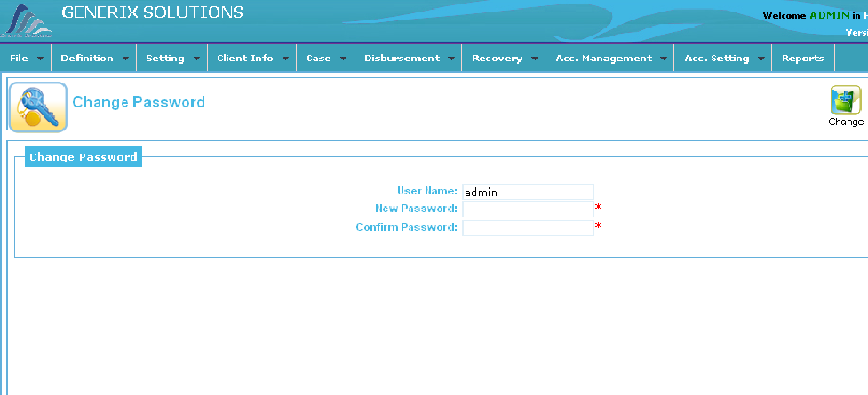This screenshot has width=868, height=395.
Task: Expand the Acc. Setting dropdown arrow
Action: (x=761, y=59)
